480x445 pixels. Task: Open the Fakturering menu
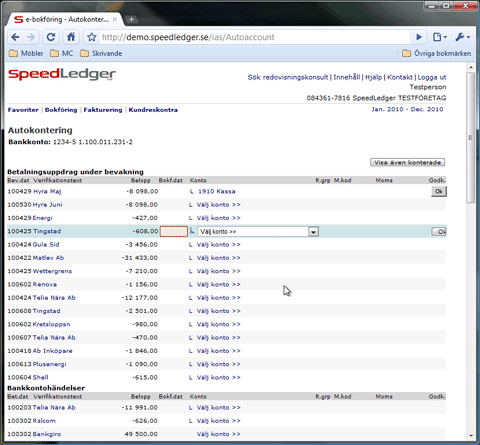pyautogui.click(x=103, y=110)
